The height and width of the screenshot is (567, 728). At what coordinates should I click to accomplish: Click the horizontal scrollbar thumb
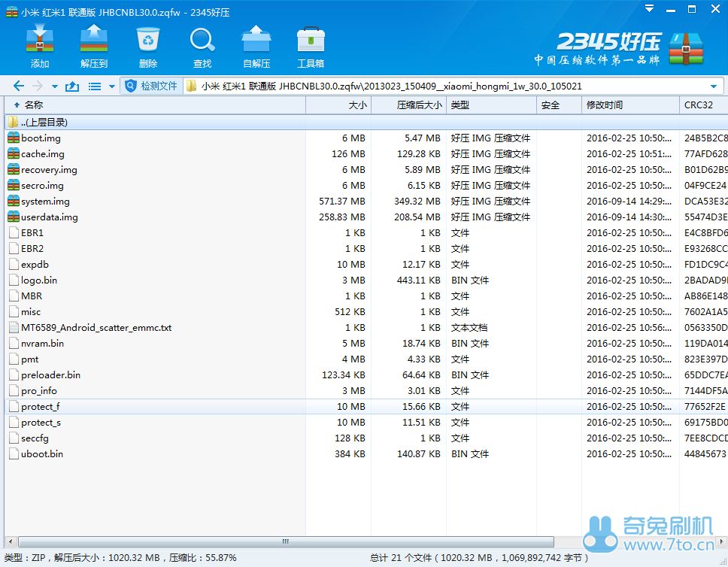(286, 541)
